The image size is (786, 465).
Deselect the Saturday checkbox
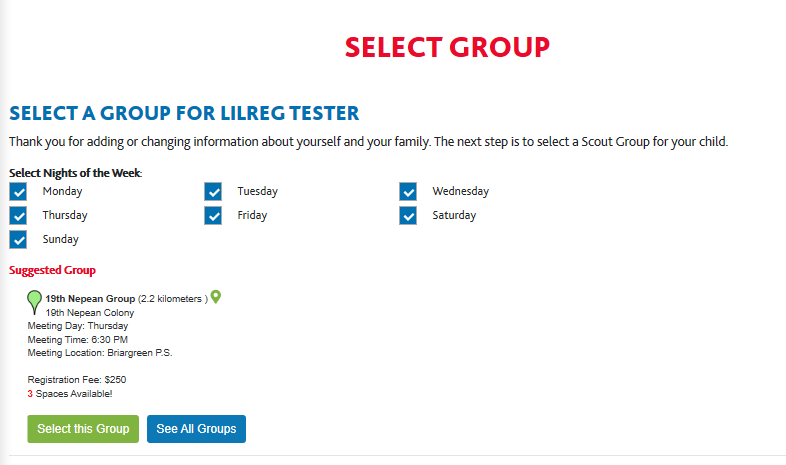click(408, 216)
